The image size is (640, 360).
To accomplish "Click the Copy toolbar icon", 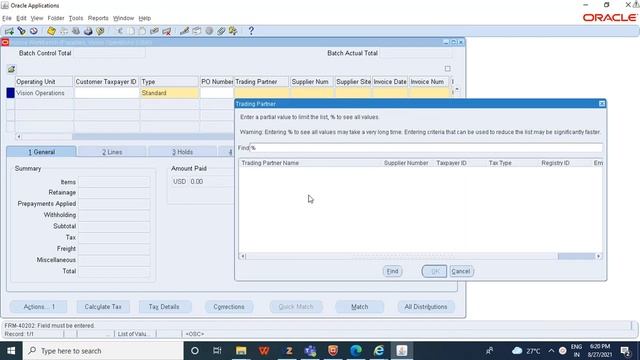I will click(131, 31).
